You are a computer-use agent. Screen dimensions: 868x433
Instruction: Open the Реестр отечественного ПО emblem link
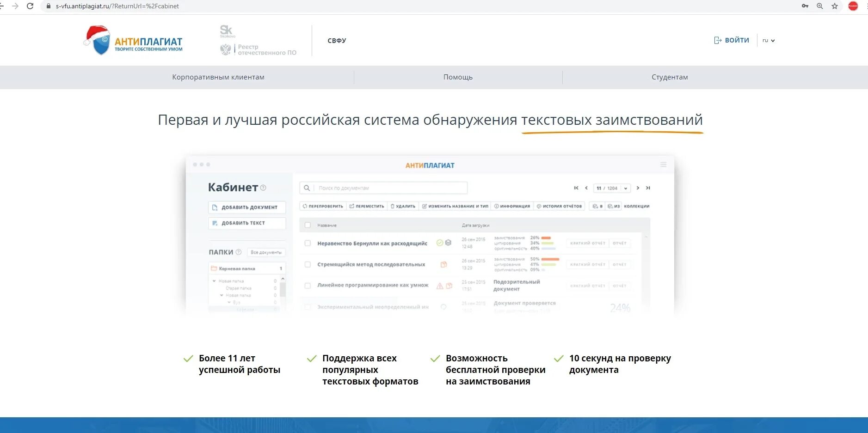(258, 50)
